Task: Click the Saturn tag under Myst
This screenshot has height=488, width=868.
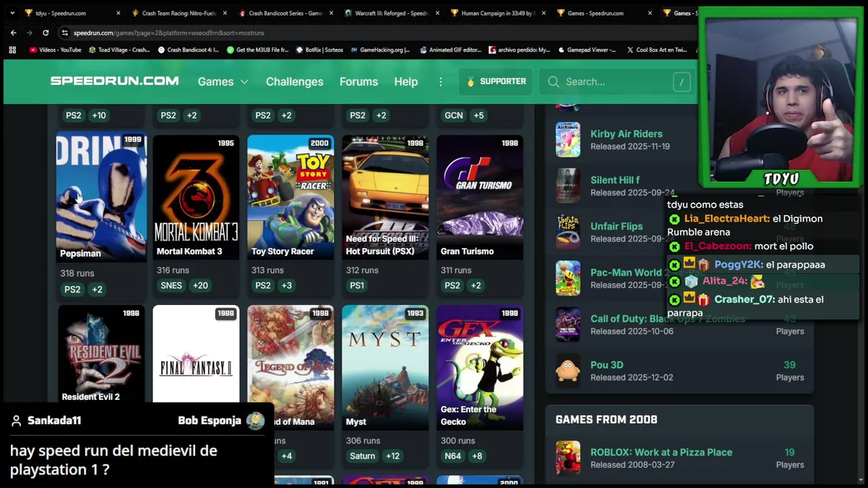Action: (x=362, y=456)
